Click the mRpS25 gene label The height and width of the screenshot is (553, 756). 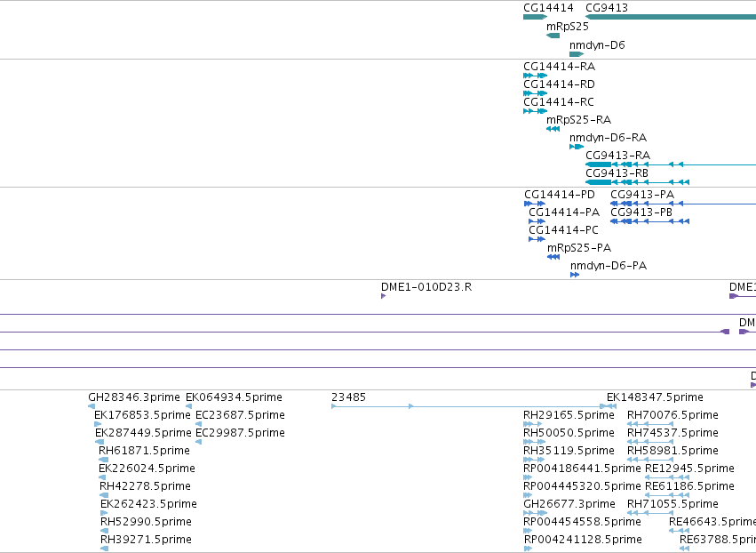point(567,27)
